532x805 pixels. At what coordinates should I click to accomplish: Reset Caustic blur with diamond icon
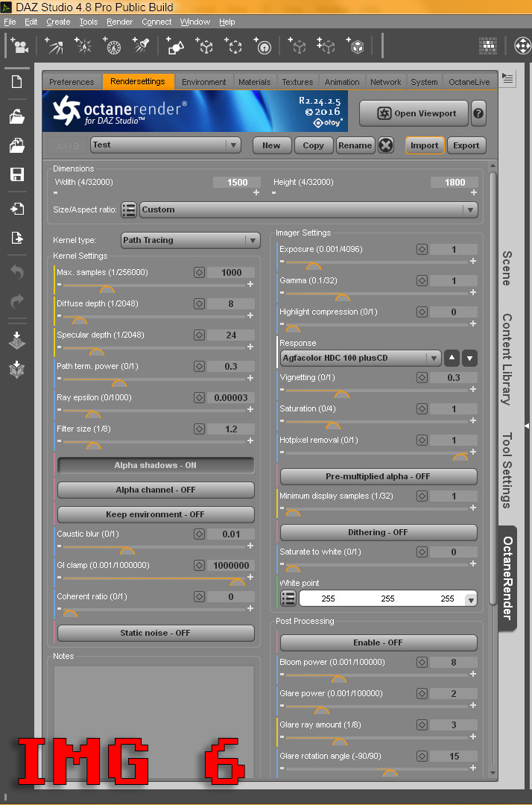[200, 534]
